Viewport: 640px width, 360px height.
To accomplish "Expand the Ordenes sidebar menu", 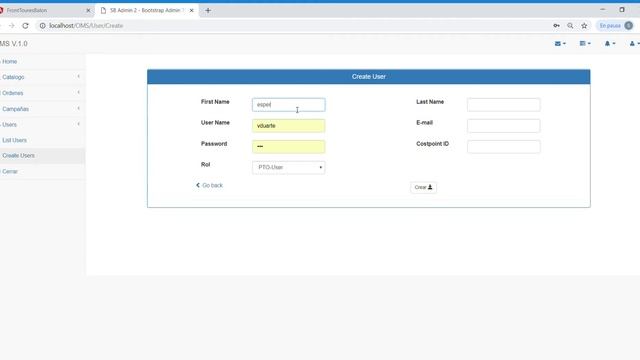I will tap(41, 93).
